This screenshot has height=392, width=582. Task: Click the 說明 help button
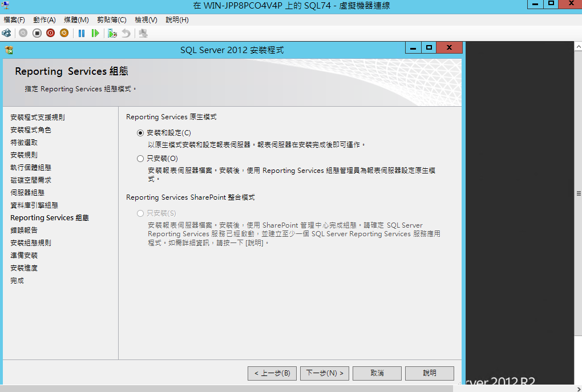tap(430, 373)
